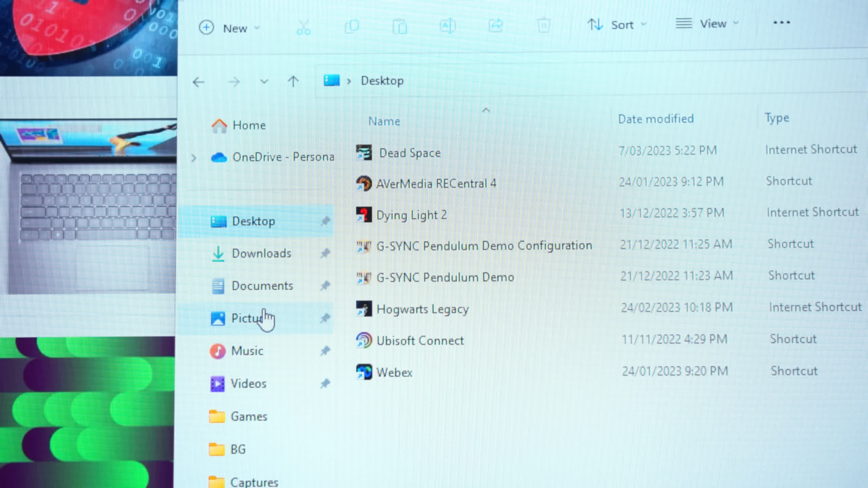Viewport: 868px width, 488px height.
Task: Select the file name 'AVerMedia RECentral 4'
Action: [436, 184]
